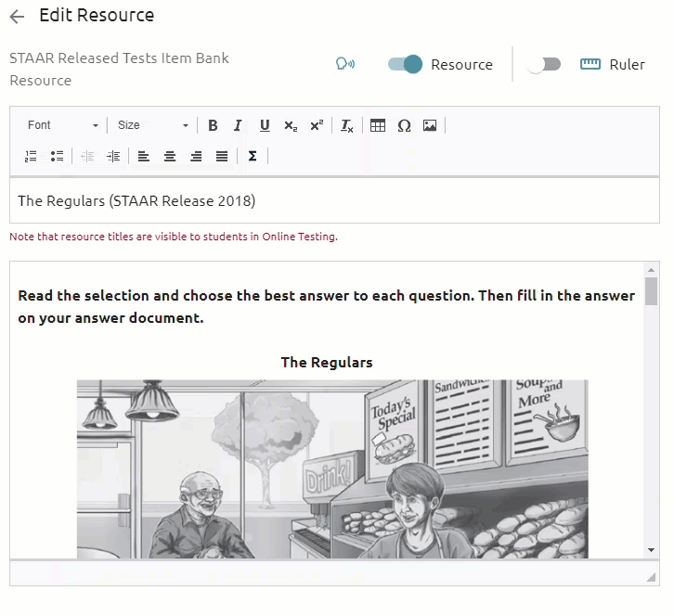Insert an image

coord(430,125)
